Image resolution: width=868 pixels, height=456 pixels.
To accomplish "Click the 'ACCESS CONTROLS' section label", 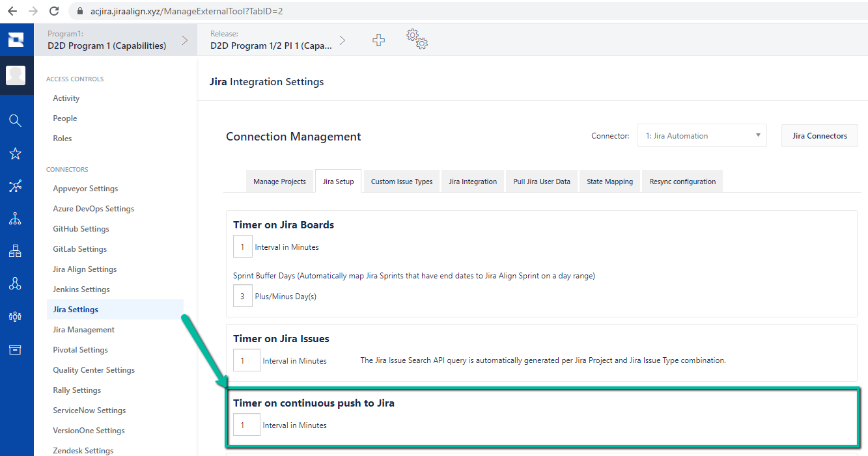I will [x=75, y=79].
